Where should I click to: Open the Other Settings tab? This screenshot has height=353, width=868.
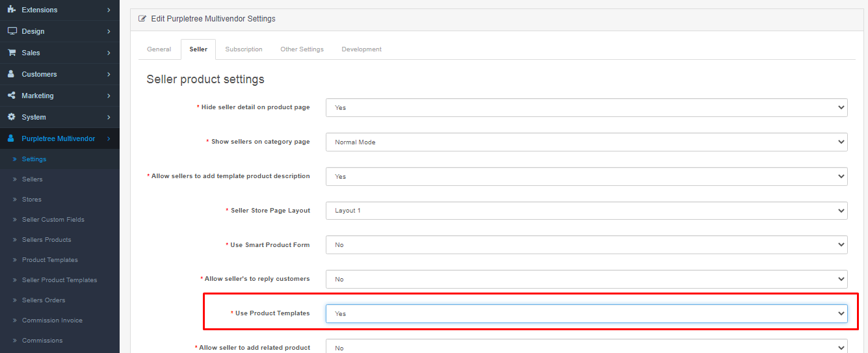(x=302, y=49)
